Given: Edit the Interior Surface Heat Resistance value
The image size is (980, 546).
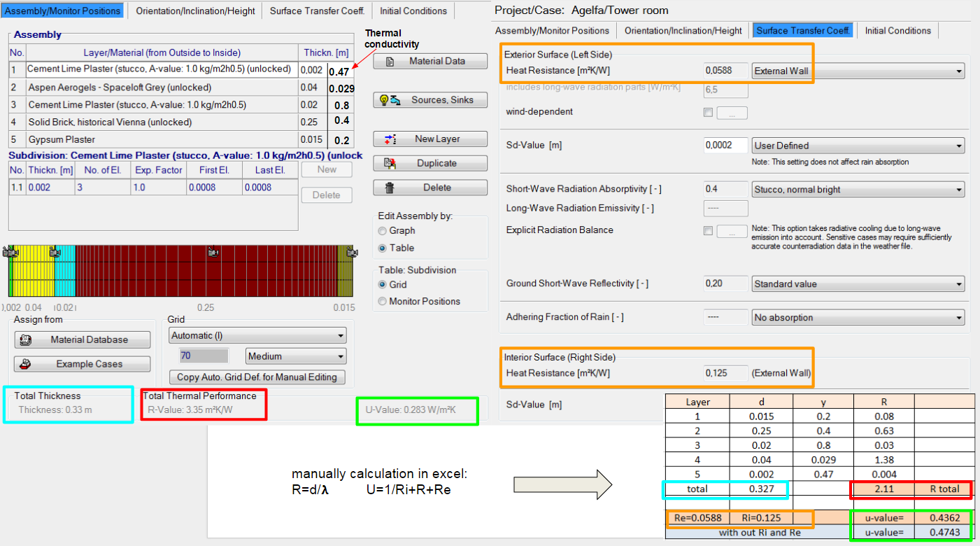Looking at the screenshot, I should (x=725, y=373).
